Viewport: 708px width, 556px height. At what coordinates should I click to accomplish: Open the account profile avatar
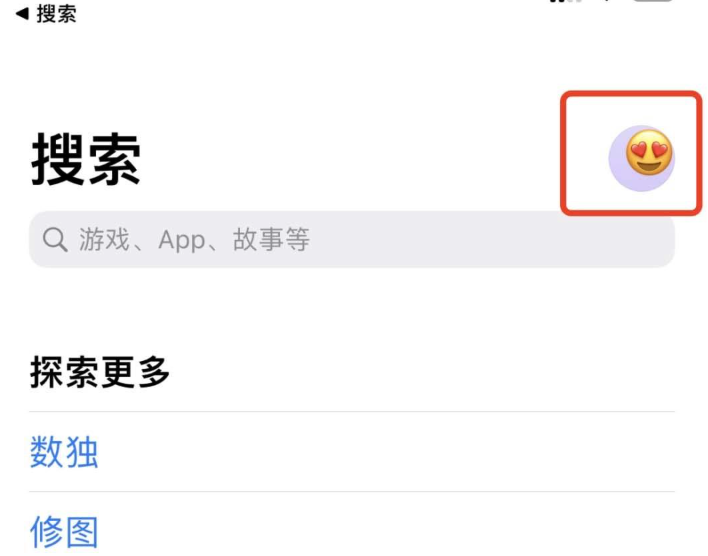(642, 158)
